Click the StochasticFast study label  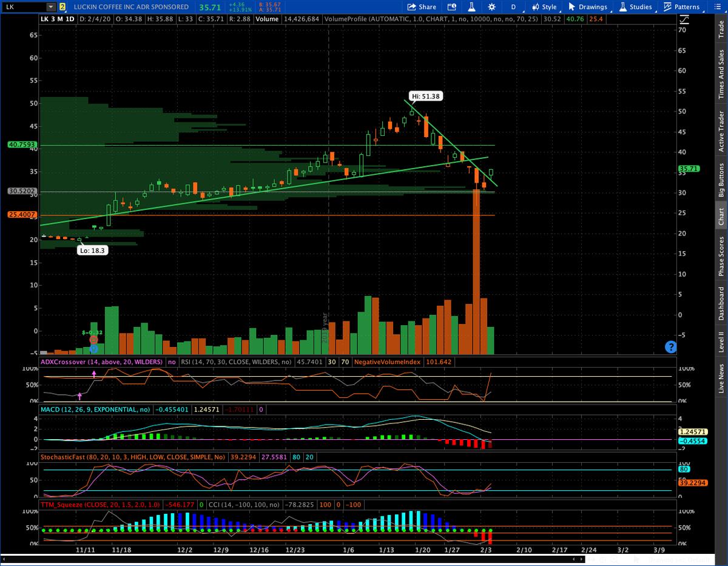[x=132, y=456]
